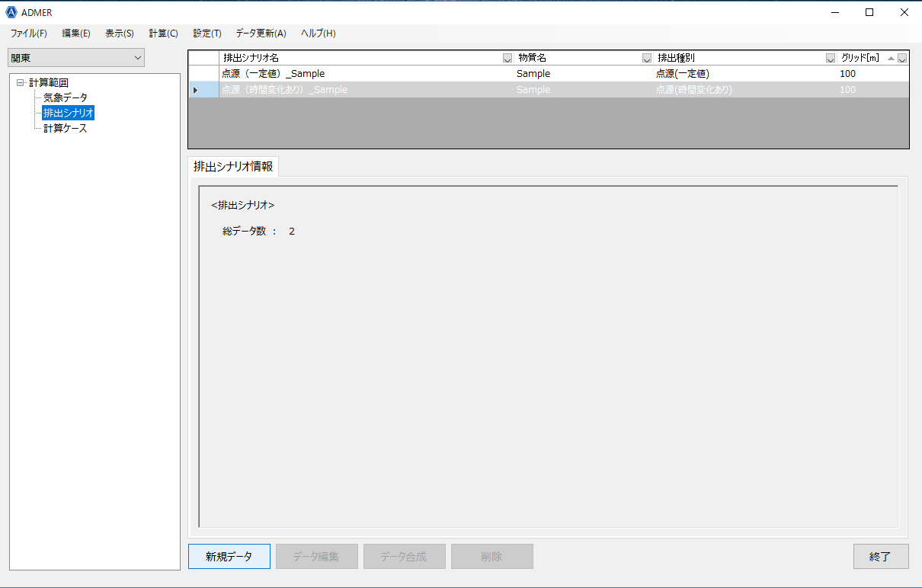Click the ADMER application icon in title bar
This screenshot has height=588, width=922.
(x=11, y=12)
